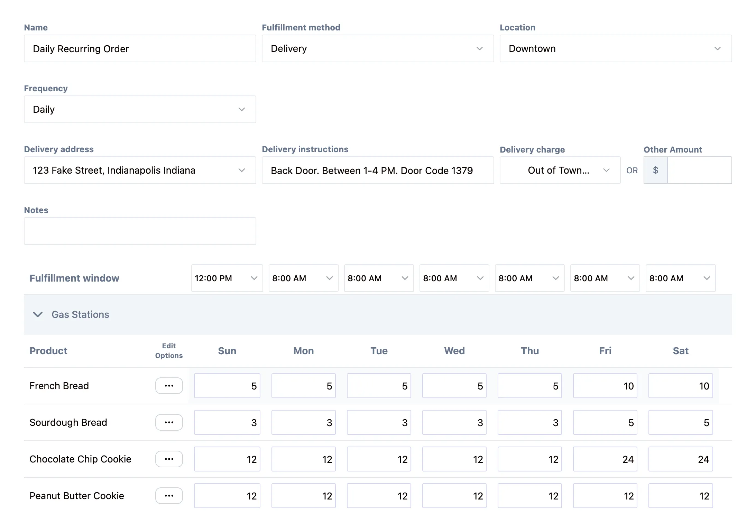This screenshot has height=532, width=756.
Task: Expand the Frequency Daily dropdown
Action: (x=140, y=109)
